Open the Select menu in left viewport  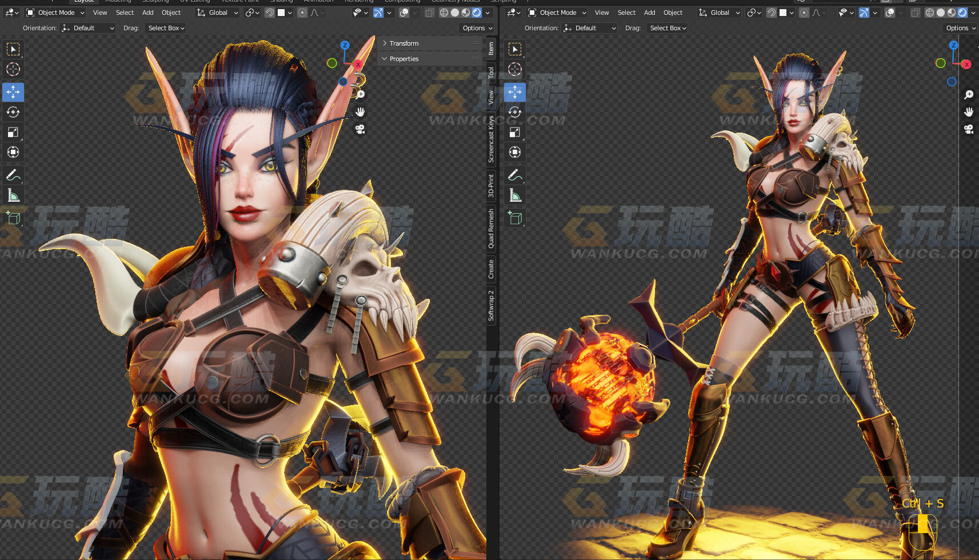click(x=125, y=13)
